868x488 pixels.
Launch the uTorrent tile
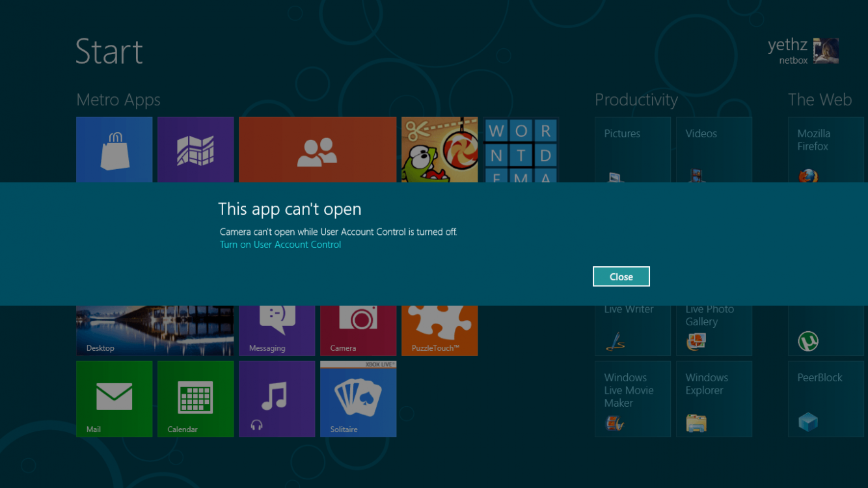pos(826,331)
